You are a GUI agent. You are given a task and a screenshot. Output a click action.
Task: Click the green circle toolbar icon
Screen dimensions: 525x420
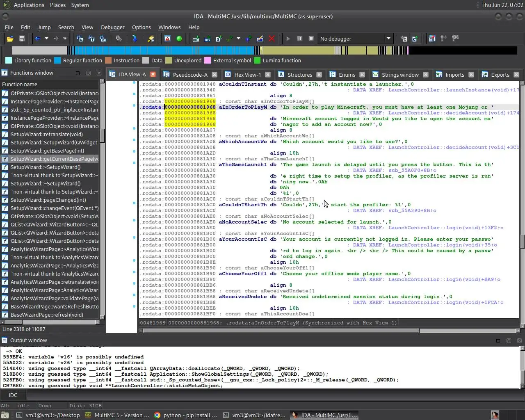click(x=179, y=39)
